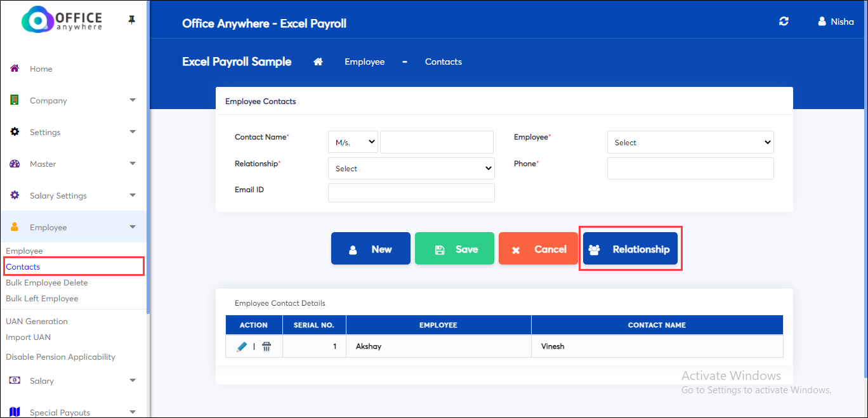The width and height of the screenshot is (868, 418).
Task: Toggle the sidebar pin icon
Action: click(x=132, y=20)
